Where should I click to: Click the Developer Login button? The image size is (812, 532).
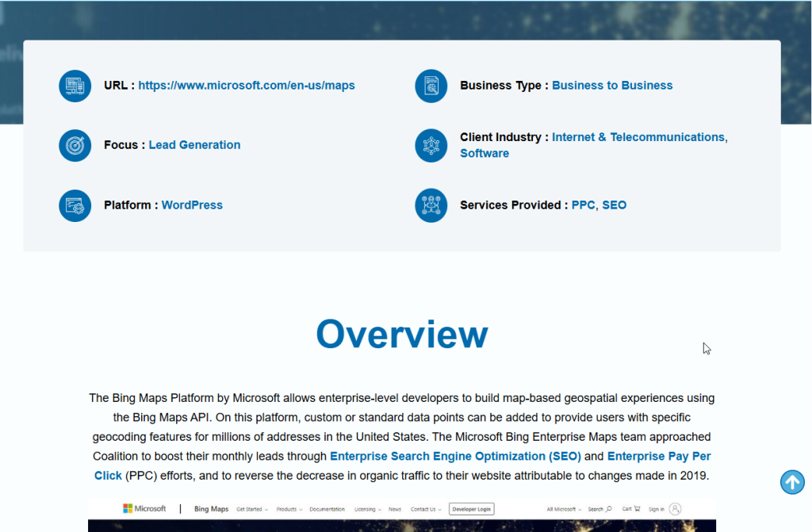click(471, 509)
